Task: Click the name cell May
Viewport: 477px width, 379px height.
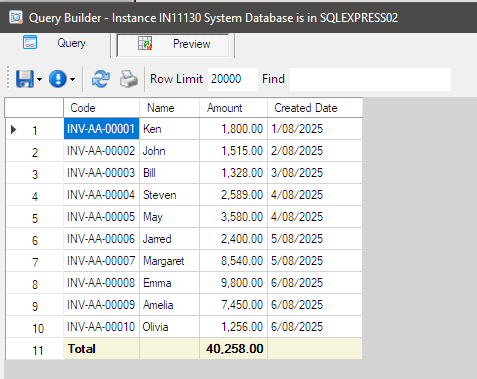Action: pos(169,217)
